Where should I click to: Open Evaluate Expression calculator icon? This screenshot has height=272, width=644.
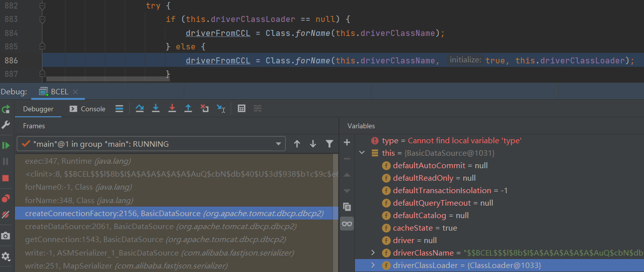[242, 108]
